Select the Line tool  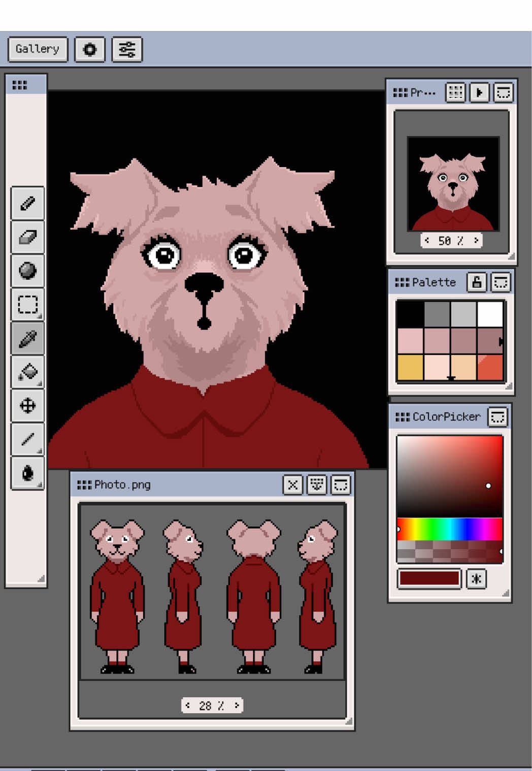tap(27, 439)
